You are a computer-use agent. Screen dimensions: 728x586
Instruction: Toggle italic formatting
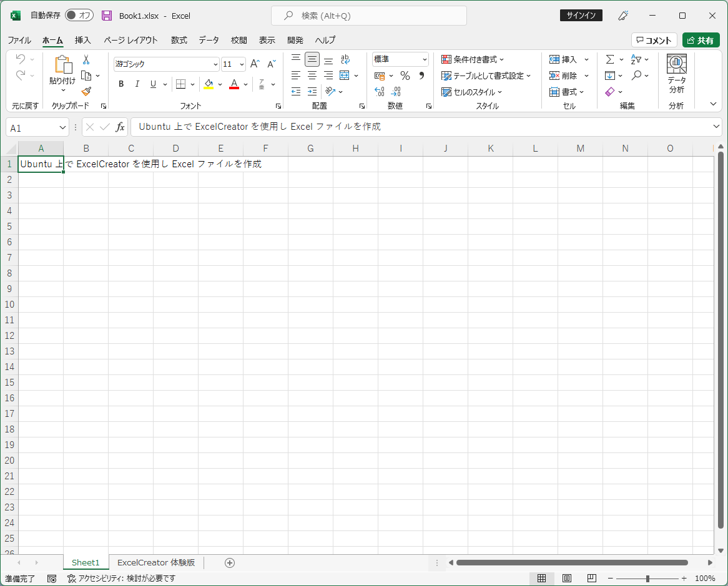tap(137, 84)
